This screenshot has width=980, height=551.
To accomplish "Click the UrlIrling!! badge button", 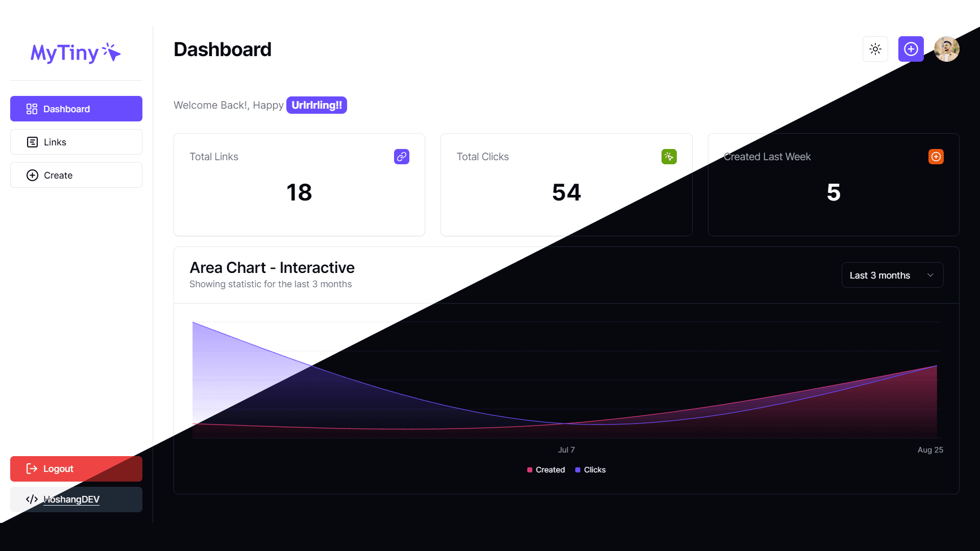I will 317,106.
